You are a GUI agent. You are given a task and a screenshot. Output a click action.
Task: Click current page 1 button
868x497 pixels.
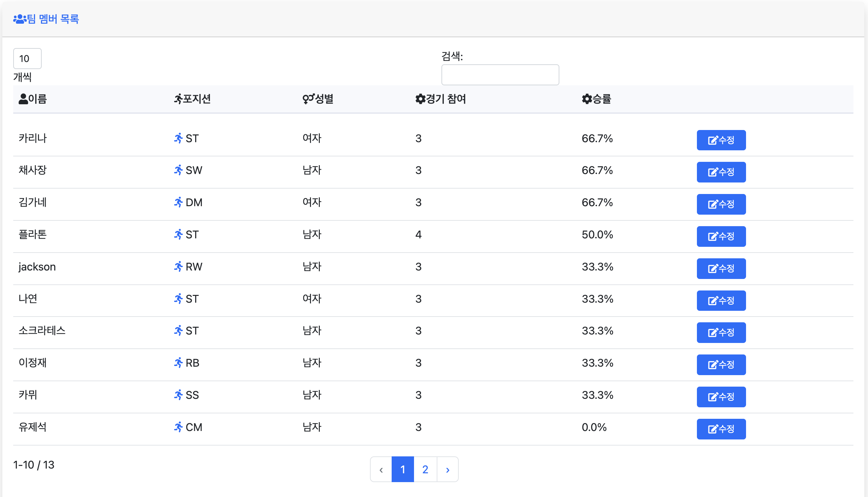coord(403,469)
